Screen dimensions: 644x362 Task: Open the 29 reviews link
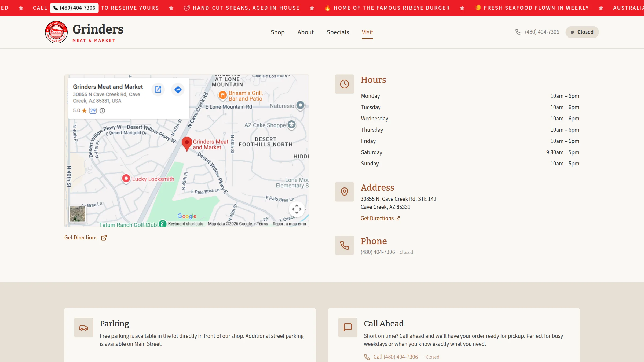point(93,110)
